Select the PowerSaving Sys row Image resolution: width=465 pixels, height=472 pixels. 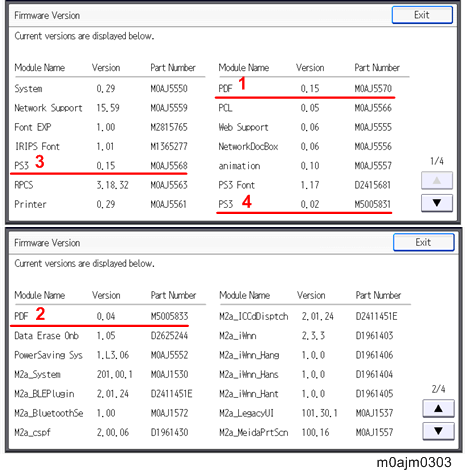tap(101, 355)
